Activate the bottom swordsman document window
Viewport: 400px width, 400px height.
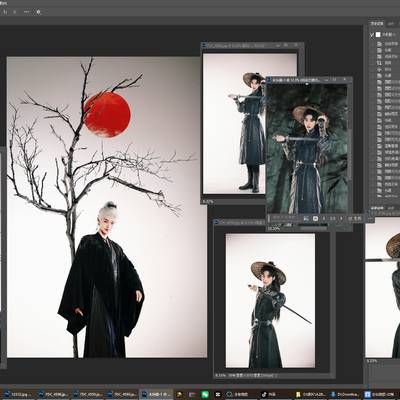coord(270,301)
